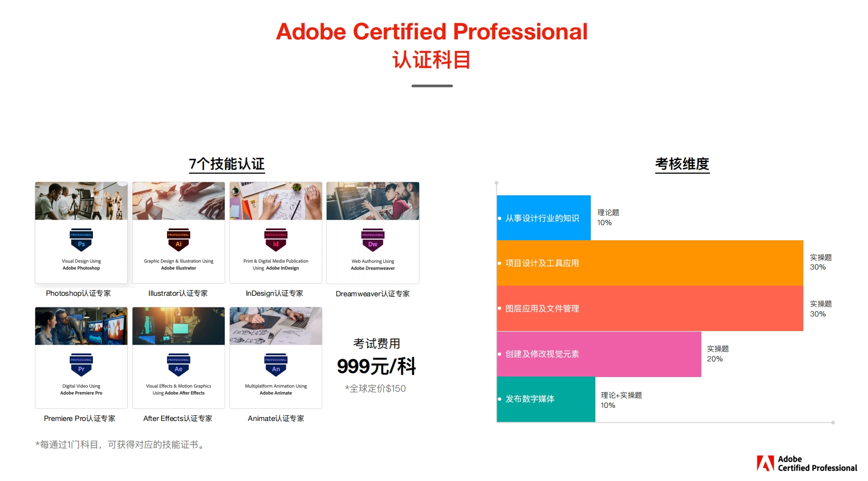Click the 7个技能认证 heading
The height and width of the screenshot is (481, 868).
click(x=228, y=164)
